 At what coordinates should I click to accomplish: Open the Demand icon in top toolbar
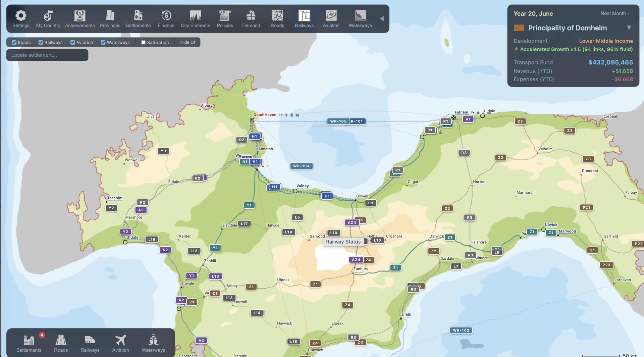click(x=251, y=16)
